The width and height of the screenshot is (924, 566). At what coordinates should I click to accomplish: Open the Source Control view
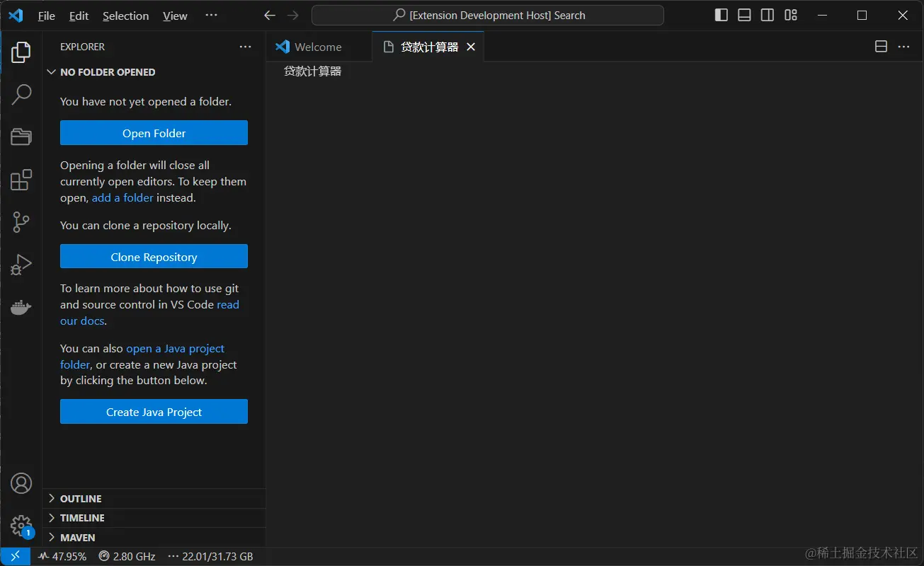click(x=21, y=222)
